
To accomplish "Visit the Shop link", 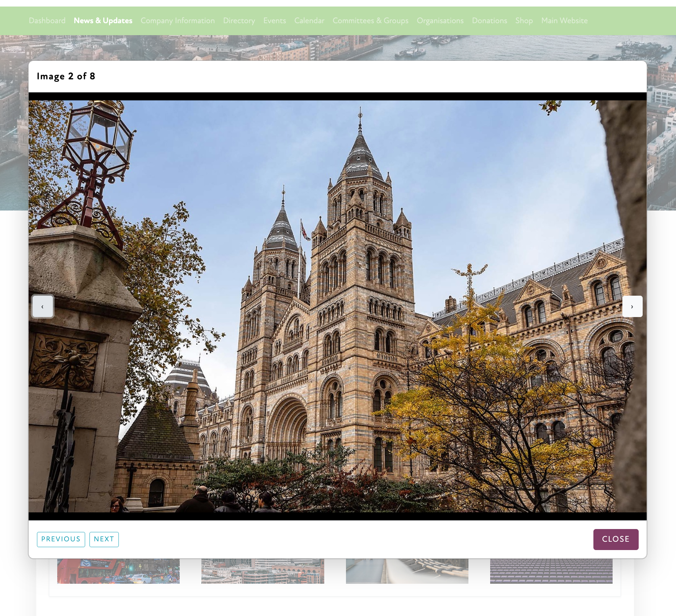I will coord(524,21).
